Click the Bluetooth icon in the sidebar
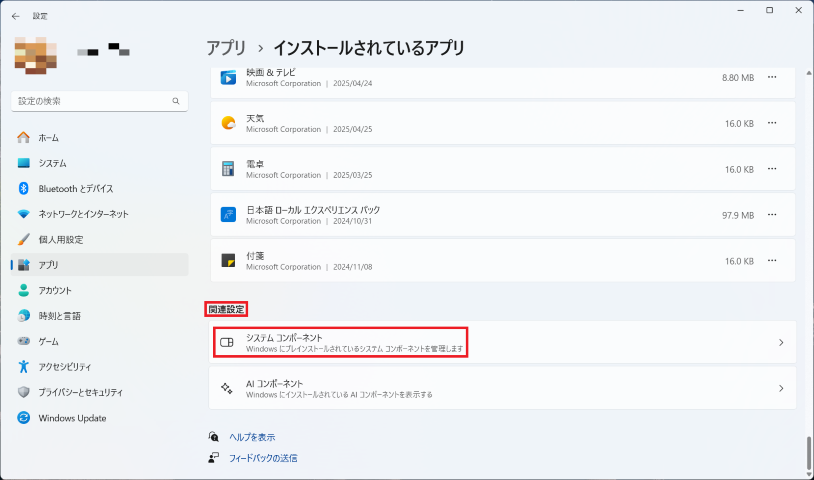The height and width of the screenshot is (480, 814). 23,188
